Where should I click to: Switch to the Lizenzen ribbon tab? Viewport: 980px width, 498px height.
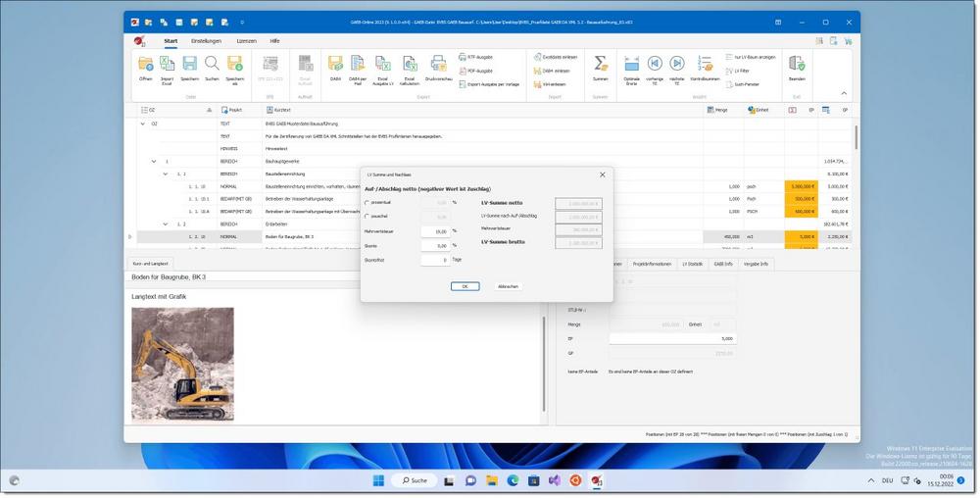(x=247, y=41)
